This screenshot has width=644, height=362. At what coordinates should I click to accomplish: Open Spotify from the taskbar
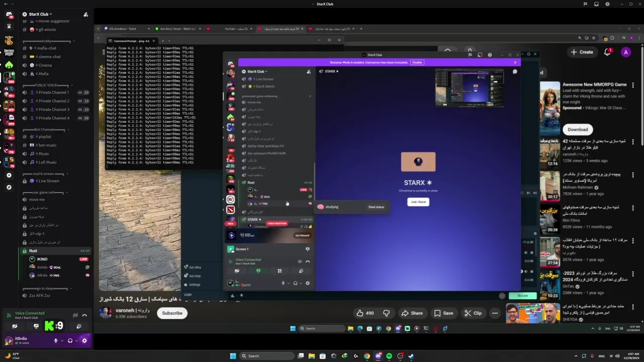coord(389,356)
